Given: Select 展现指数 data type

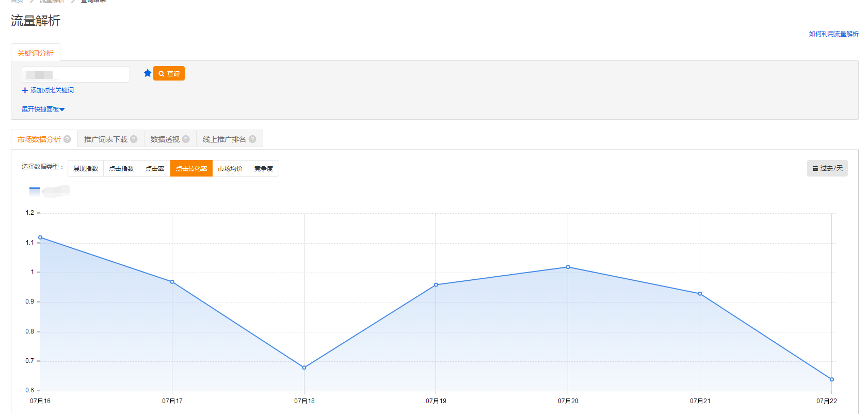Looking at the screenshot, I should [86, 169].
